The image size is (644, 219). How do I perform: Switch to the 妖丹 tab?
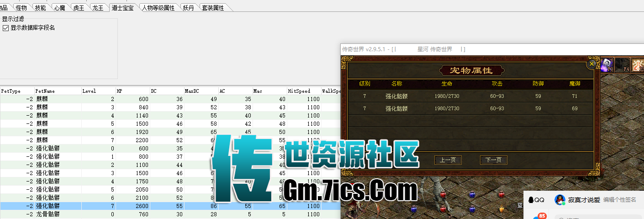(188, 8)
